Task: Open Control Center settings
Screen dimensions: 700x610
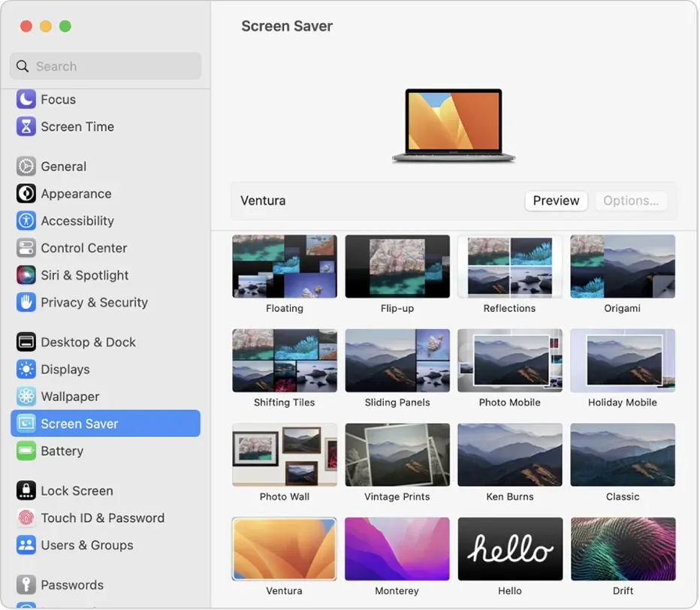Action: (83, 248)
